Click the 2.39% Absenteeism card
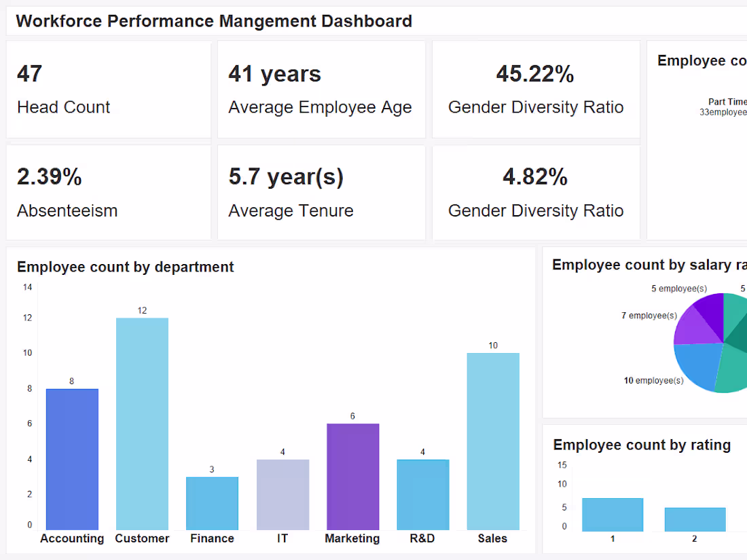 (109, 192)
